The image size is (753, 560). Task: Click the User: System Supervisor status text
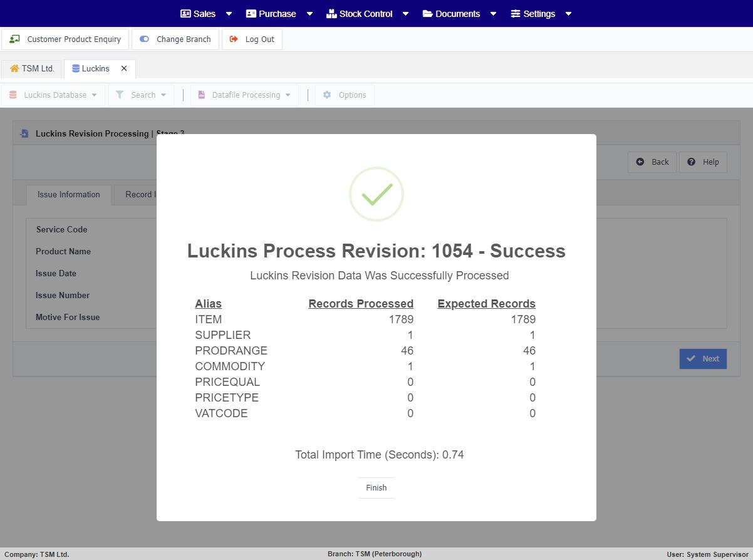pyautogui.click(x=707, y=554)
